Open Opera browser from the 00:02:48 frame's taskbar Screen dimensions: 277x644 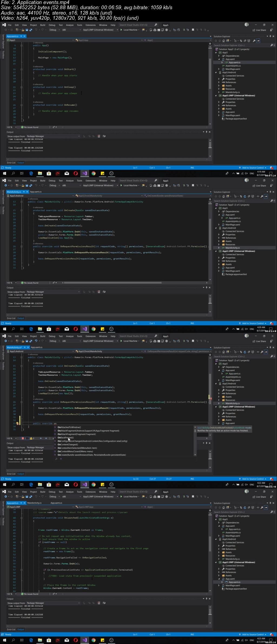pos(76,329)
